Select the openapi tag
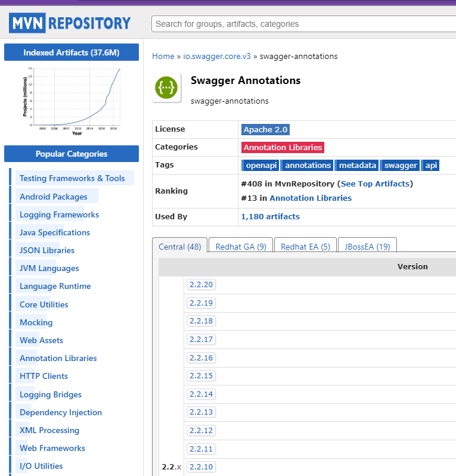Image resolution: width=456 pixels, height=476 pixels. [x=260, y=165]
